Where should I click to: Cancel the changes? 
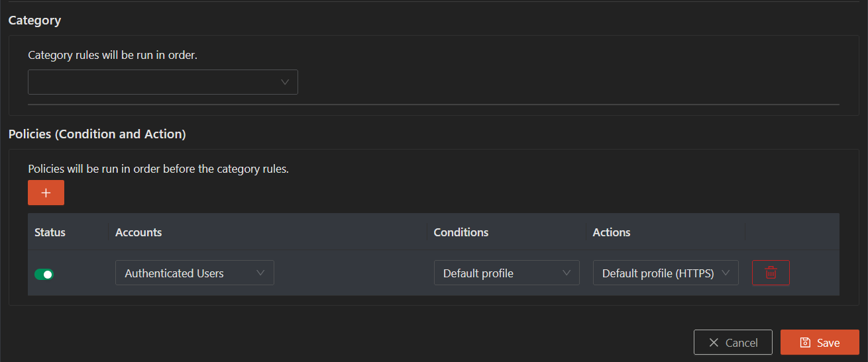[733, 342]
